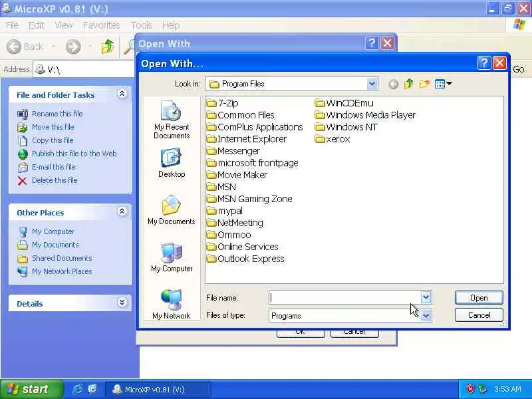Click the red security shield tray icon
This screenshot has width=532, height=399.
point(470,389)
